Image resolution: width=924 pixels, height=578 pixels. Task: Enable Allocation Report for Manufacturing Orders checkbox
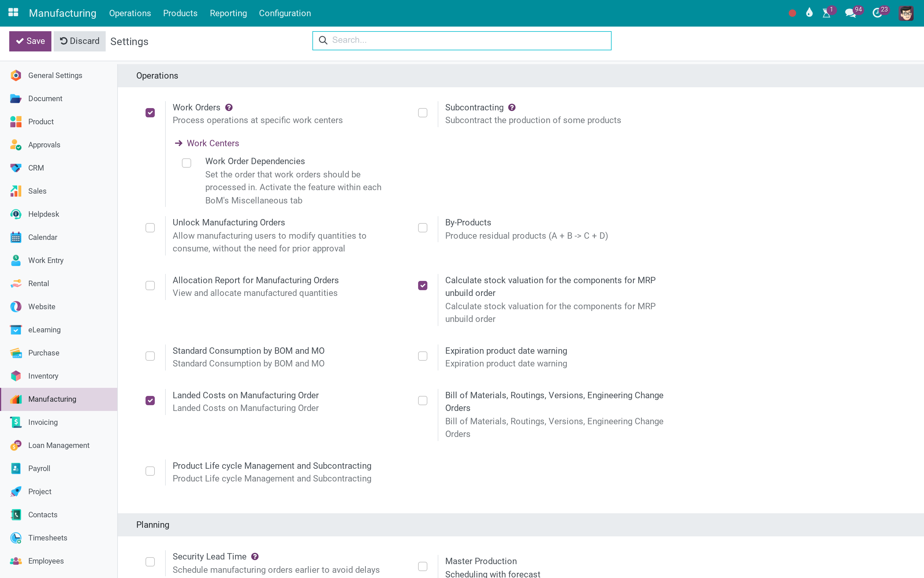[x=150, y=286]
